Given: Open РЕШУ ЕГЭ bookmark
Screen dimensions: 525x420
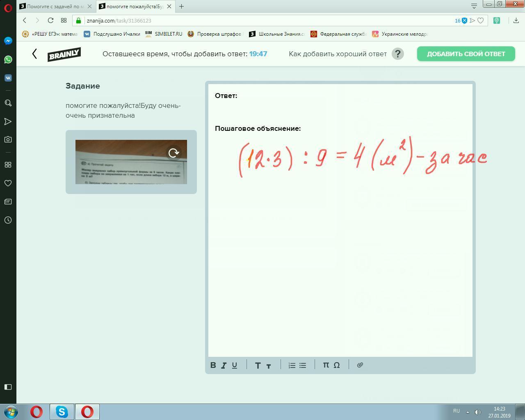Looking at the screenshot, I should point(50,34).
